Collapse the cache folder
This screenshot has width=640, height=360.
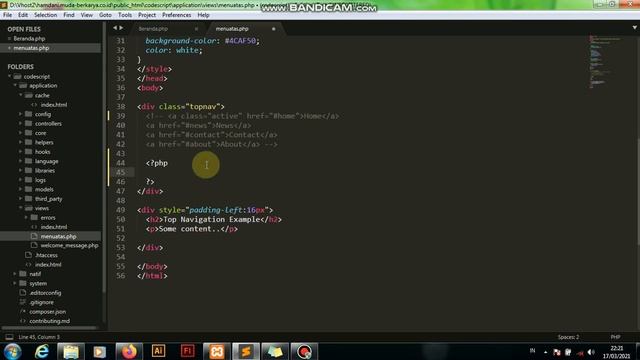coord(21,95)
